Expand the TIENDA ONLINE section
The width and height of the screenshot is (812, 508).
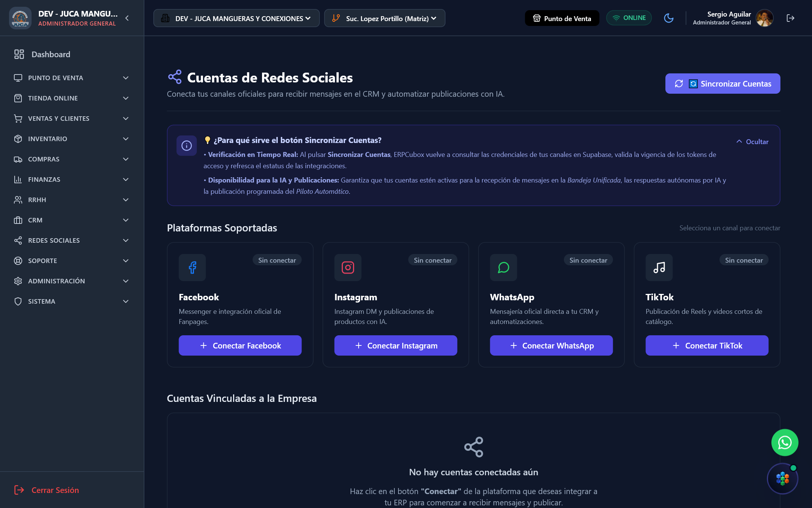coord(72,98)
